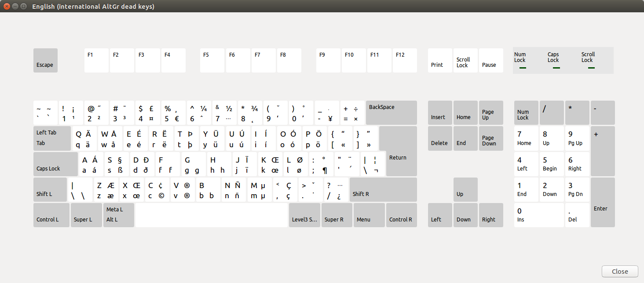Image resolution: width=644 pixels, height=283 pixels.
Task: Click the Shift R key
Action: [x=383, y=189]
